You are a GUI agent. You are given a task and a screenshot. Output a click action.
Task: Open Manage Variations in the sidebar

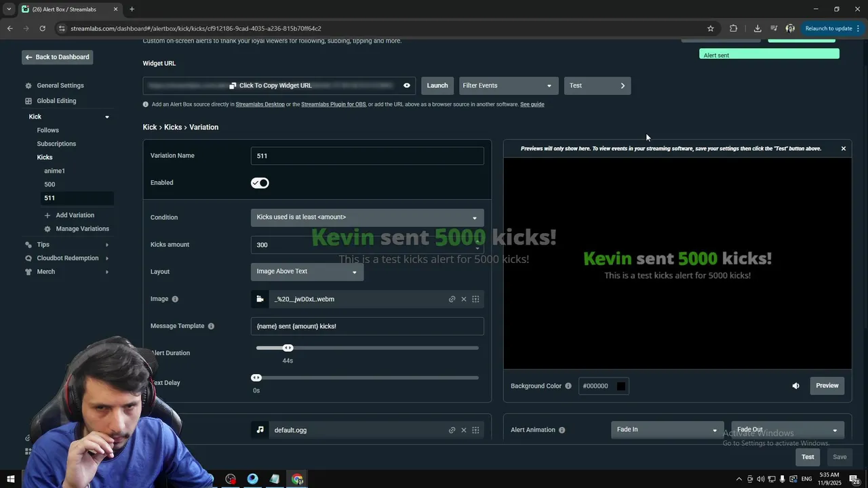pyautogui.click(x=82, y=229)
